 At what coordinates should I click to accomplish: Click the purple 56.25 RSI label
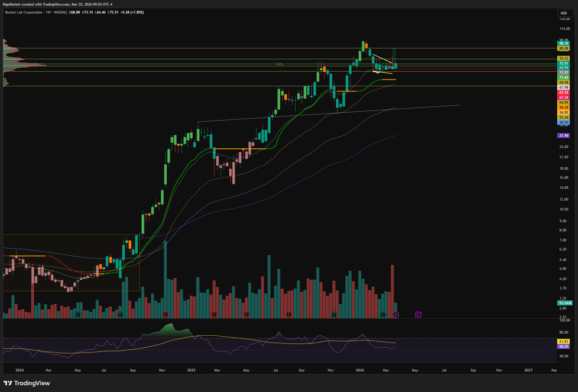pyautogui.click(x=564, y=346)
